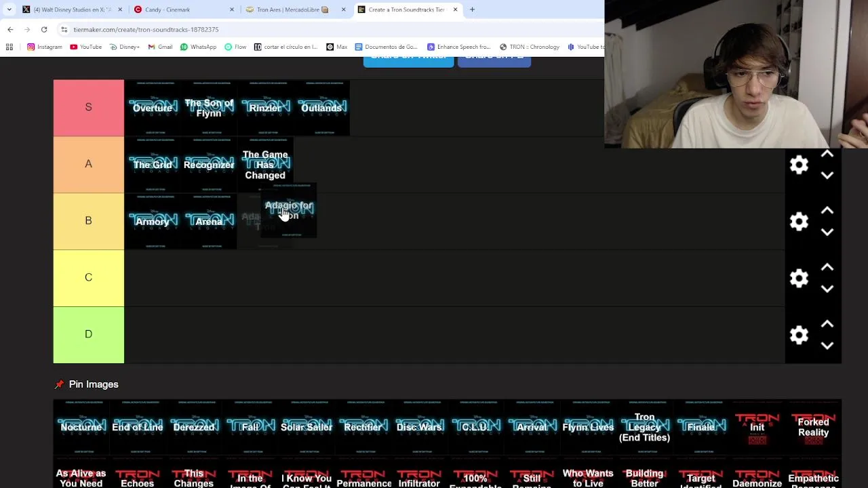Pick the Nocturne tile from image pool
The width and height of the screenshot is (868, 488).
tap(81, 427)
